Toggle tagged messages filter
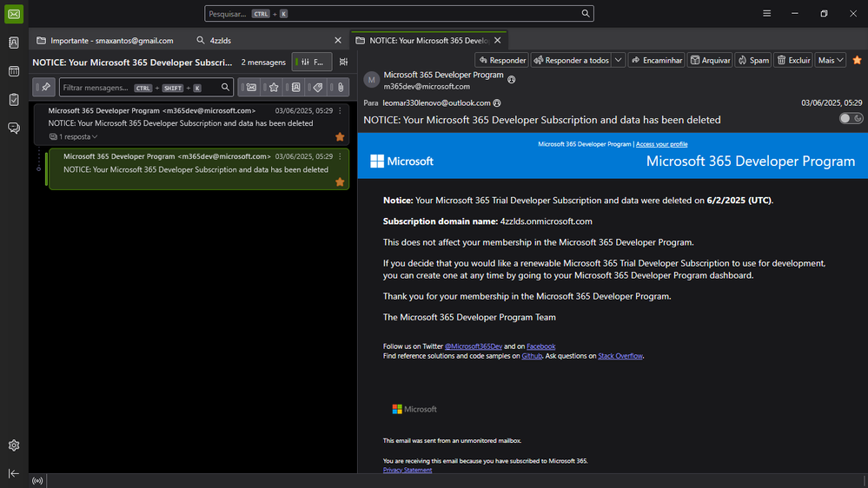Image resolution: width=868 pixels, height=488 pixels. 315,88
